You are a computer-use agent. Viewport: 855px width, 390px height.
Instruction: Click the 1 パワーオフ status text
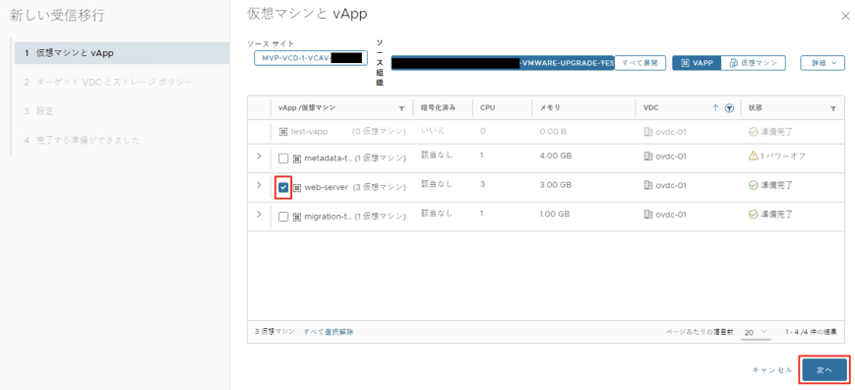click(783, 157)
